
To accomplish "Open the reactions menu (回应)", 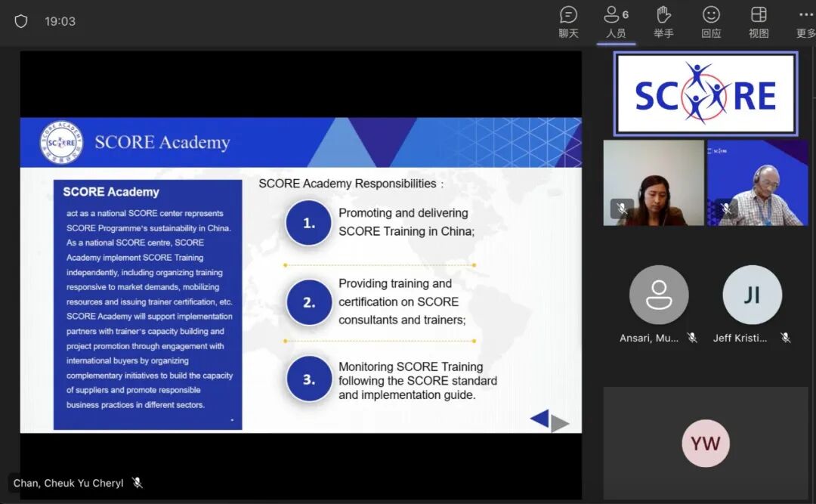I will pos(711,22).
